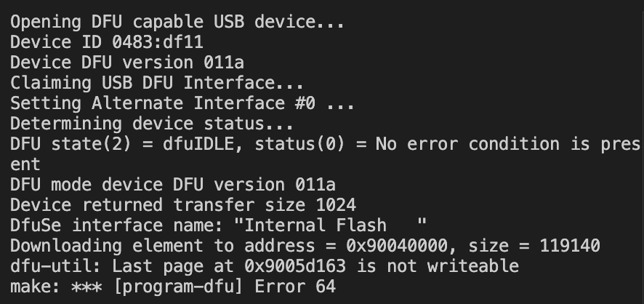Click the 'Device DFU version 011a' line
The height and width of the screenshot is (304, 644).
(127, 63)
